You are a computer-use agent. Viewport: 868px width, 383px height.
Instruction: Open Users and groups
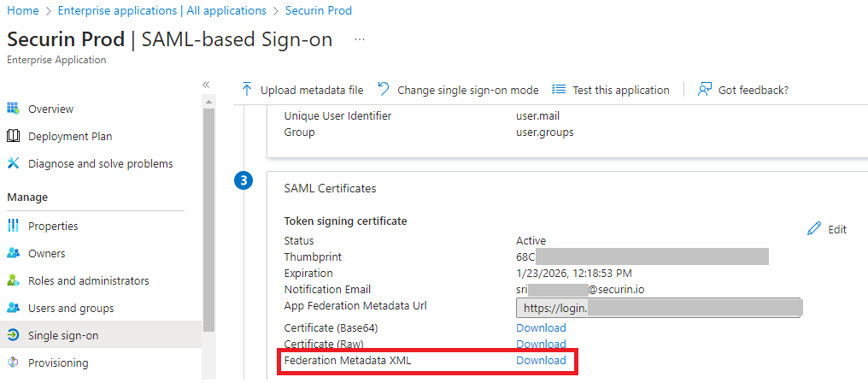71,308
